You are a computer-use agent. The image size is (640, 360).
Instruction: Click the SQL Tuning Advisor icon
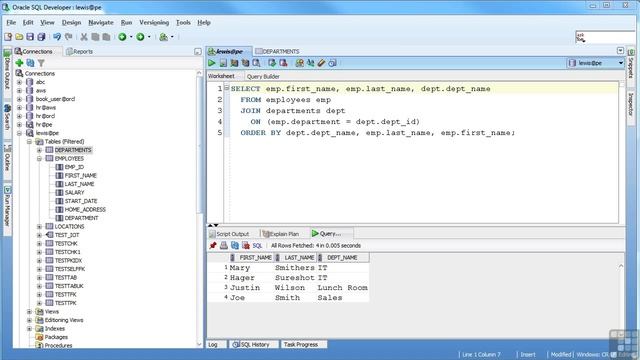tap(256, 63)
